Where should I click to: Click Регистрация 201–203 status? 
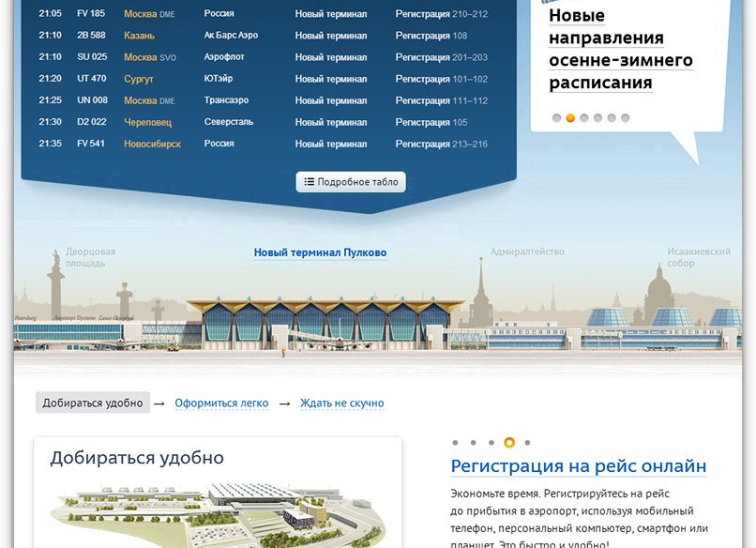coord(442,57)
